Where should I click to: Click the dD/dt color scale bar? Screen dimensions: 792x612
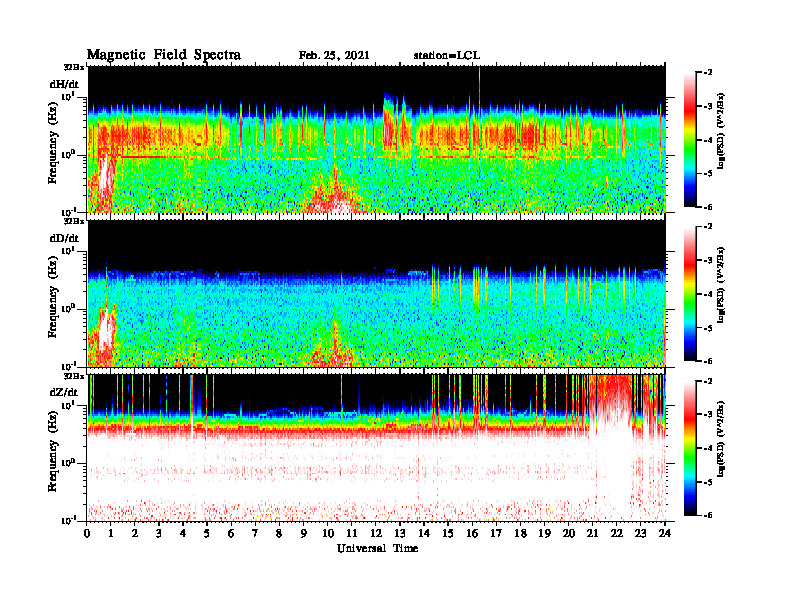coord(690,294)
